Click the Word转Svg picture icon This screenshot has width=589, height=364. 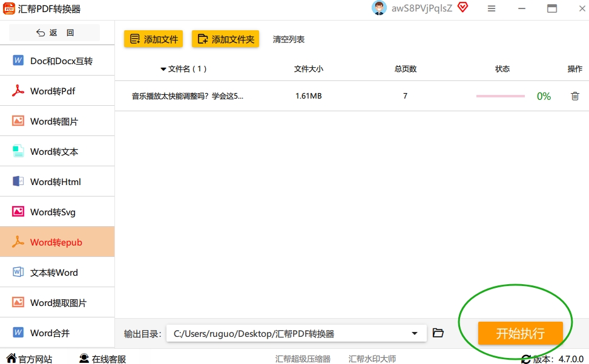pos(18,212)
